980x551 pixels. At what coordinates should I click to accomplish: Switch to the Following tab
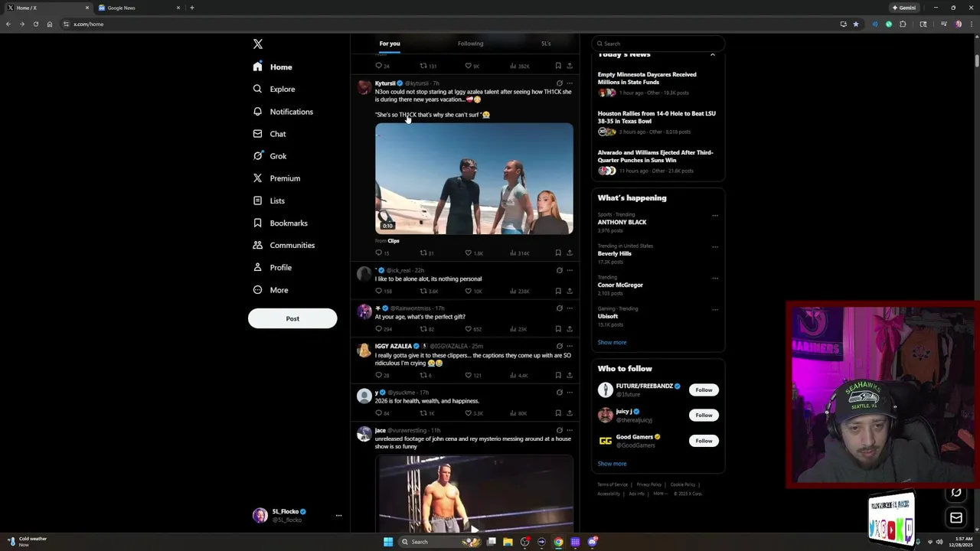(470, 44)
